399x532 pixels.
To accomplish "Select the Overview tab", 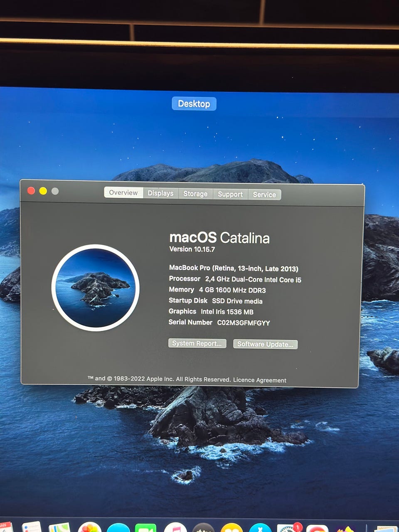I will 123,192.
